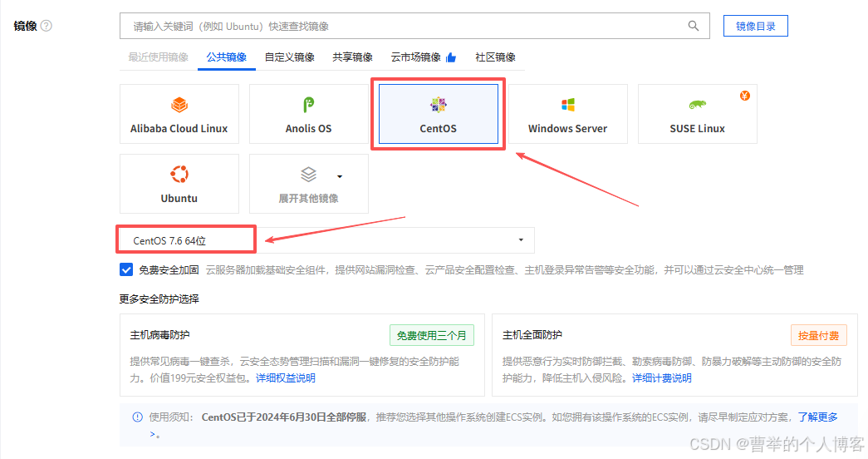Image resolution: width=868 pixels, height=459 pixels.
Task: Click the Alibaba Cloud Linux logo icon
Action: [179, 104]
